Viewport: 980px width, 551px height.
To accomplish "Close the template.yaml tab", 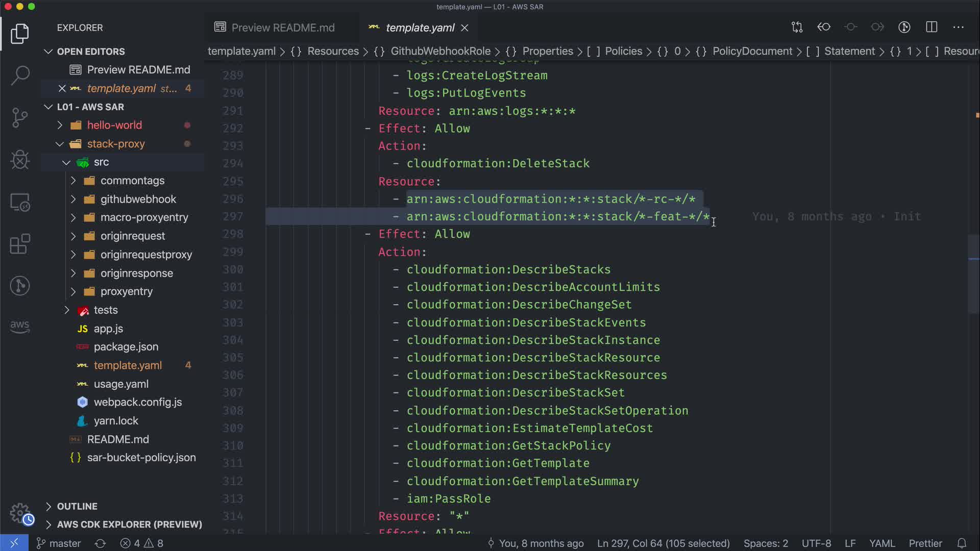I will (x=464, y=28).
